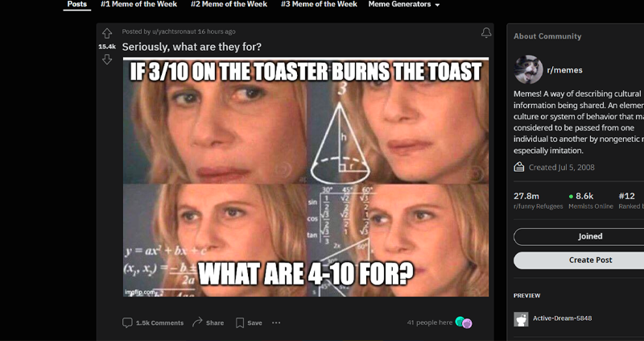
Task: Click the r/memes community name link
Action: 565,70
